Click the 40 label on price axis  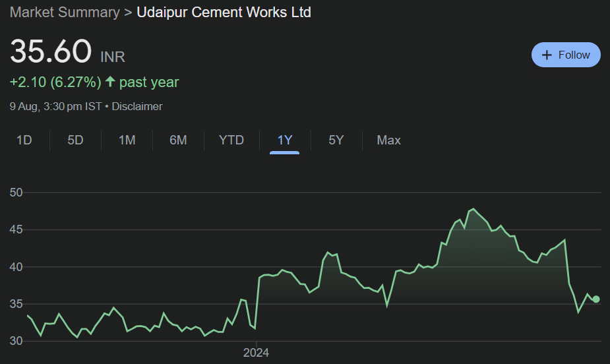click(x=16, y=267)
